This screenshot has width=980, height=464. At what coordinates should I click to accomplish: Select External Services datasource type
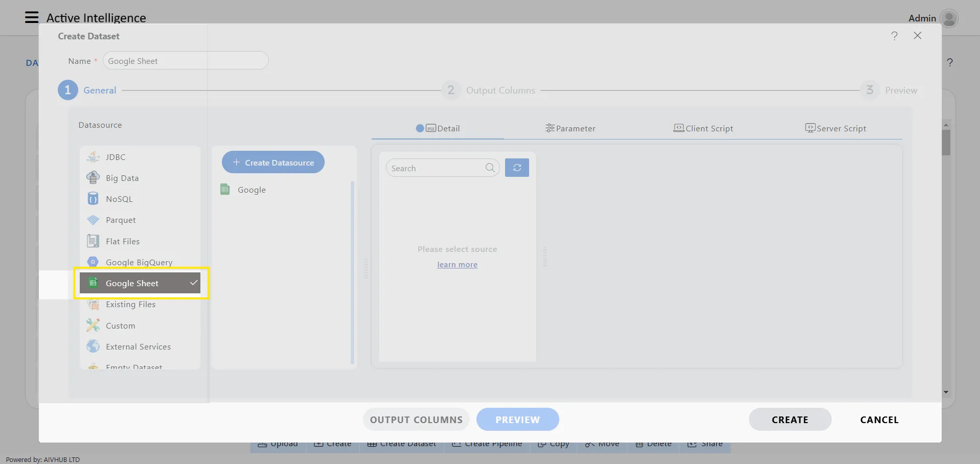coord(140,346)
